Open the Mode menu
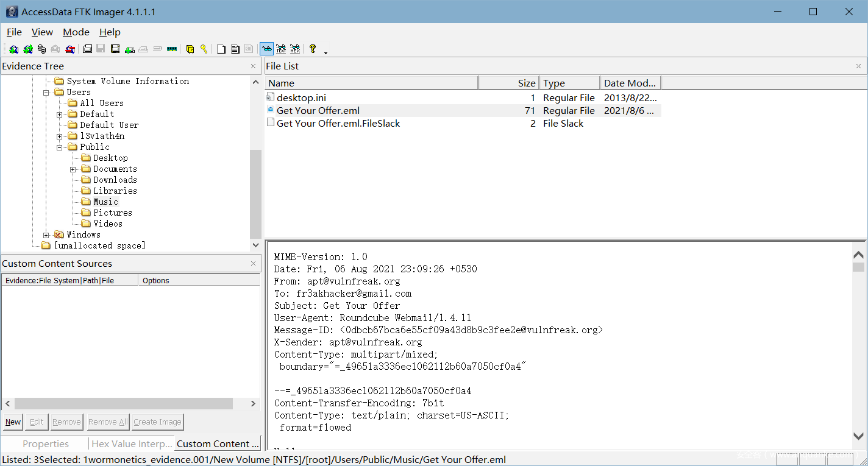The image size is (868, 466). 76,32
